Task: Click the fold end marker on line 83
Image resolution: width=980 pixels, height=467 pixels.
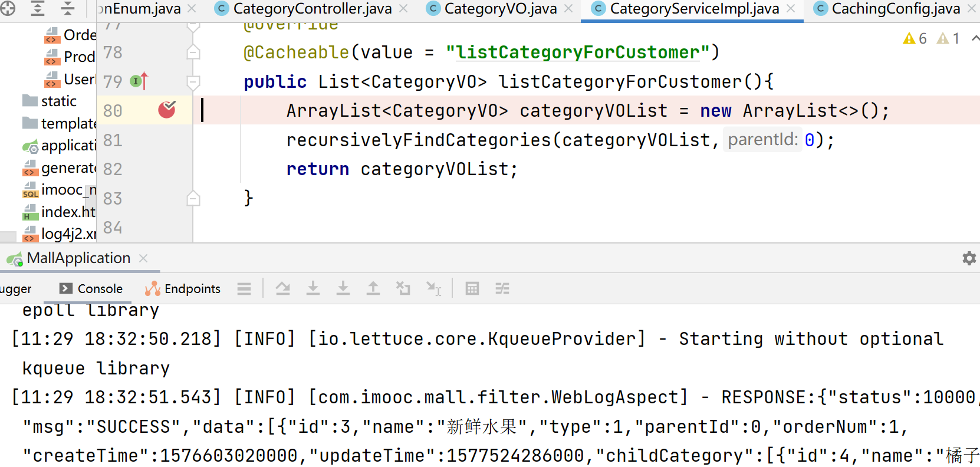Action: (193, 199)
